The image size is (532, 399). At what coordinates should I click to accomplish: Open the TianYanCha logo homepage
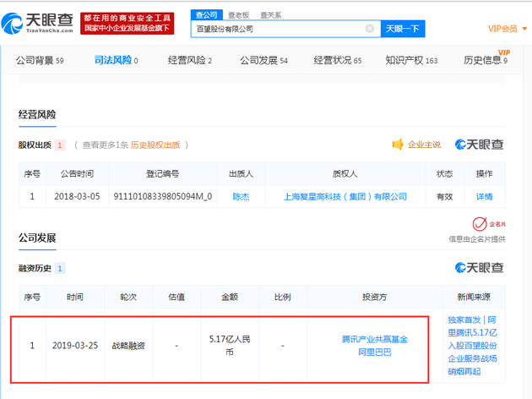(38, 23)
